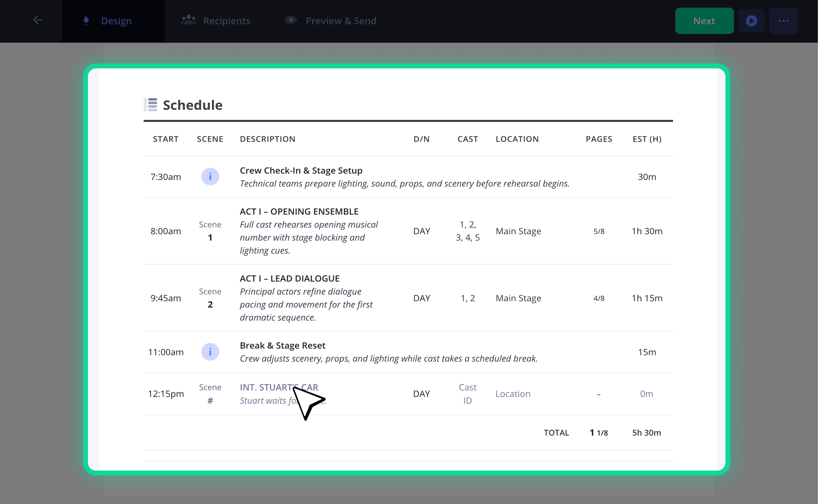Click the play circle button

coord(751,21)
